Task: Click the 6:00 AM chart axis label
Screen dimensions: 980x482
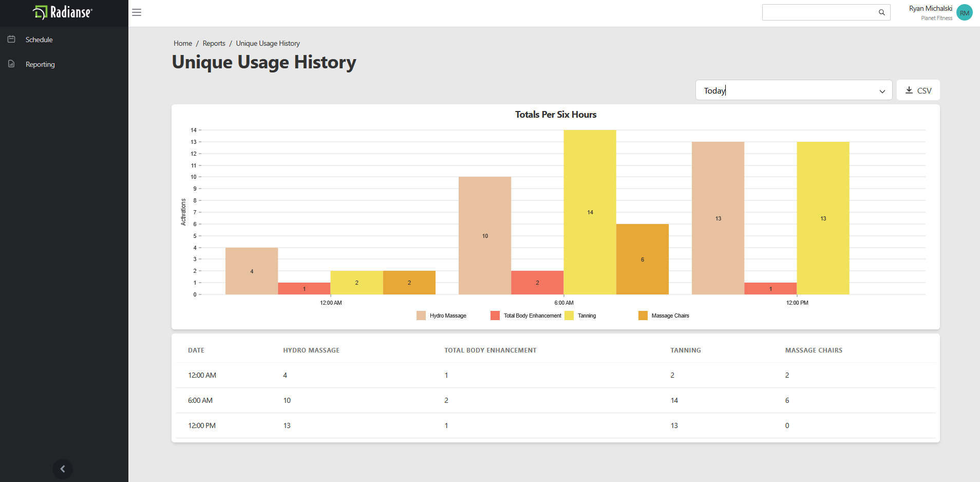Action: tap(564, 303)
